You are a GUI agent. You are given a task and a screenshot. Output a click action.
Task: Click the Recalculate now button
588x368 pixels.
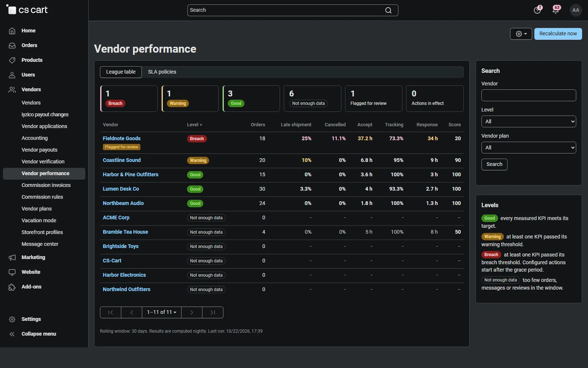[558, 34]
